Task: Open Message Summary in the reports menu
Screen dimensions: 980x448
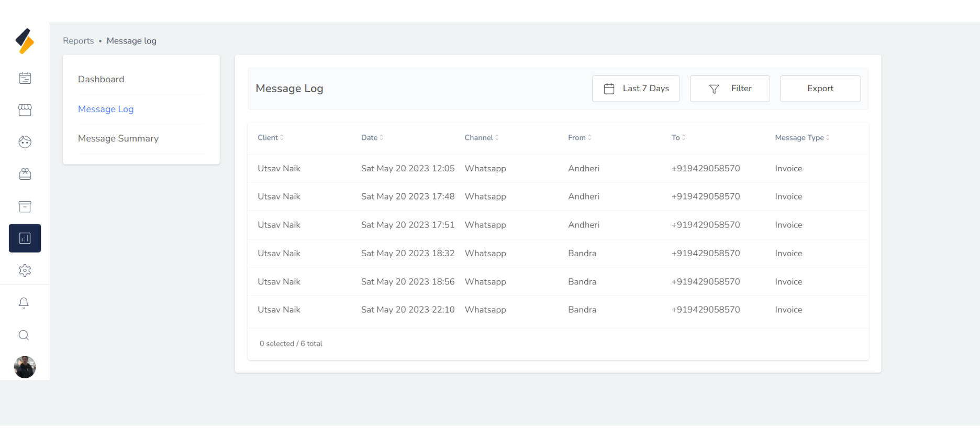Action: click(118, 138)
